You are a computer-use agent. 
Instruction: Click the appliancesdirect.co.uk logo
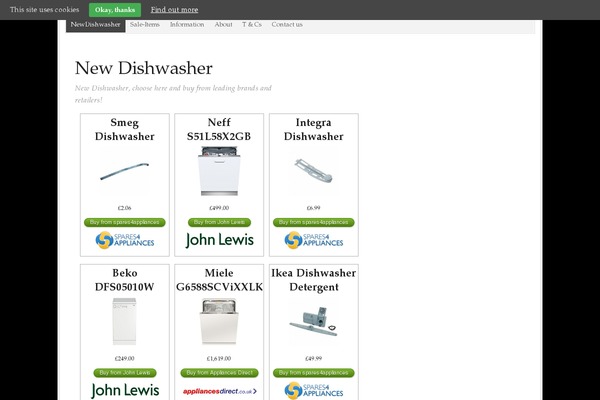[x=219, y=391]
